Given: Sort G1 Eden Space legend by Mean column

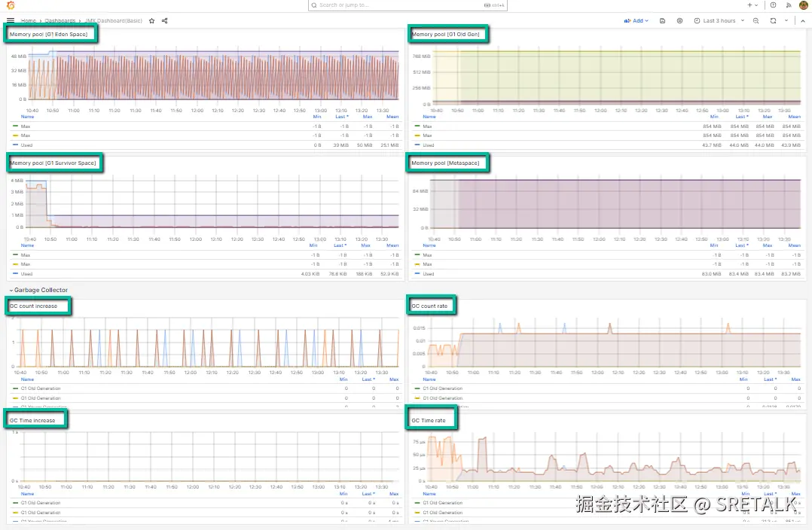Looking at the screenshot, I should coord(392,117).
